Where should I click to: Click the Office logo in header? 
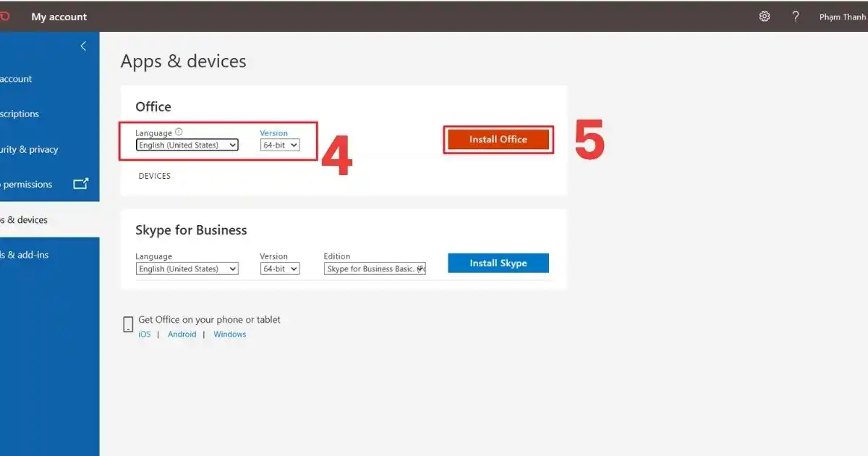pos(4,16)
